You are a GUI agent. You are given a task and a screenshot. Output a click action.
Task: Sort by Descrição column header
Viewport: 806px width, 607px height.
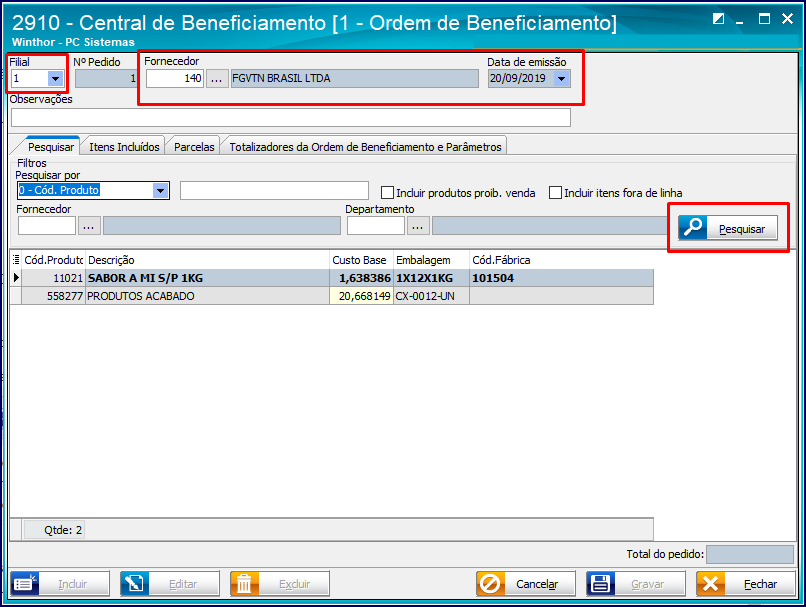pyautogui.click(x=207, y=260)
